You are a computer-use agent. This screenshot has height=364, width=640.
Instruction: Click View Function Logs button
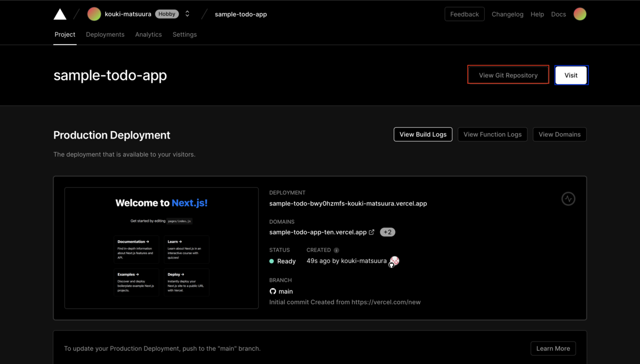tap(492, 134)
